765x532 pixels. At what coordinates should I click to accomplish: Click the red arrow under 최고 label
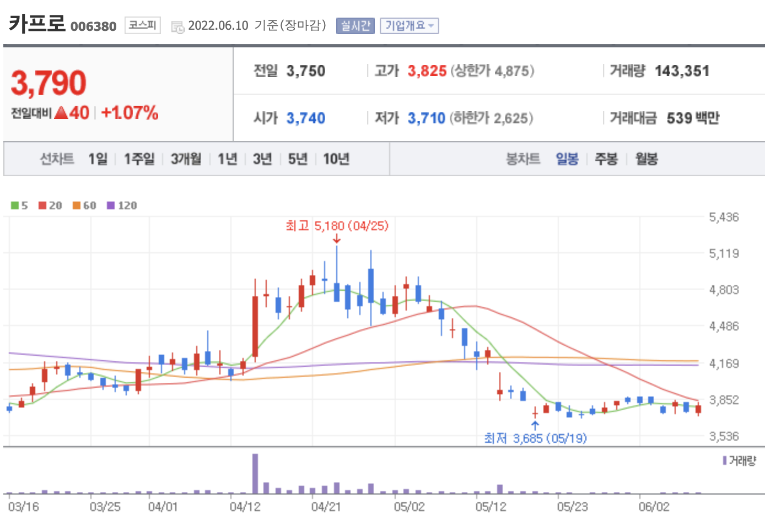click(x=337, y=239)
